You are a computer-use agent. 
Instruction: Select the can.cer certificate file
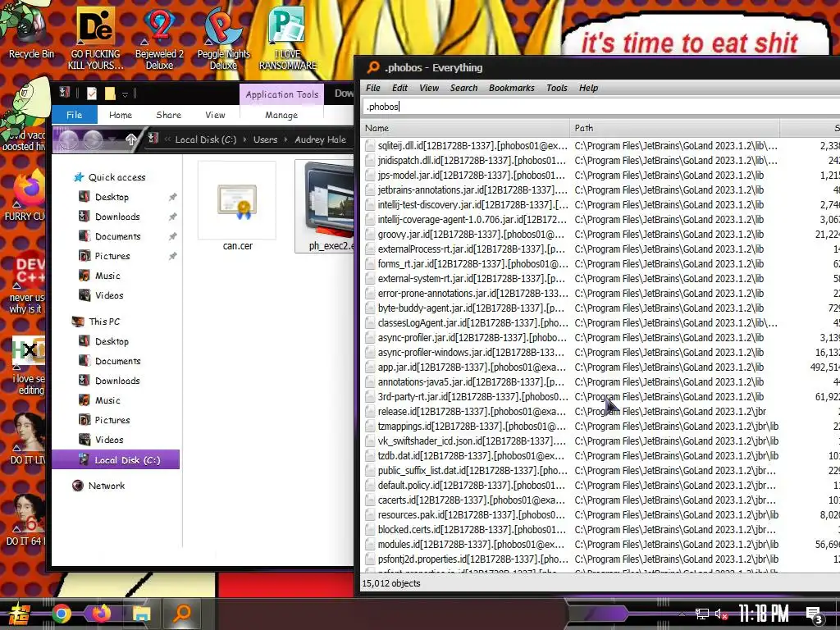[x=237, y=208]
